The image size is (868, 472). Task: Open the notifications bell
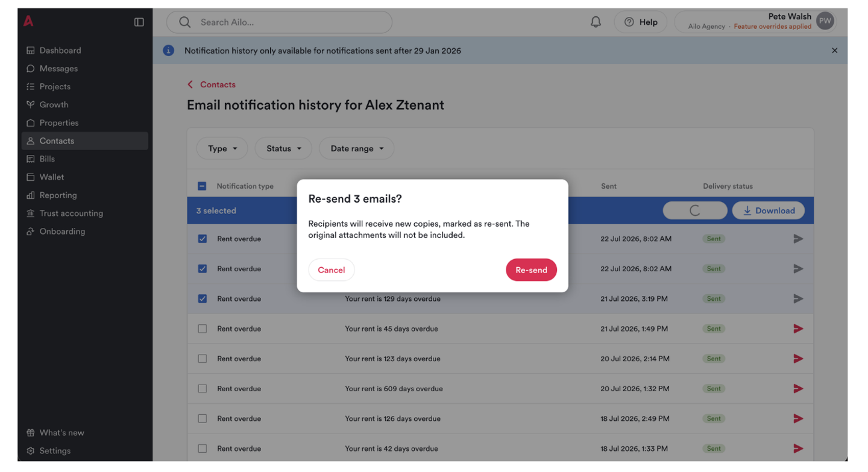pyautogui.click(x=596, y=22)
